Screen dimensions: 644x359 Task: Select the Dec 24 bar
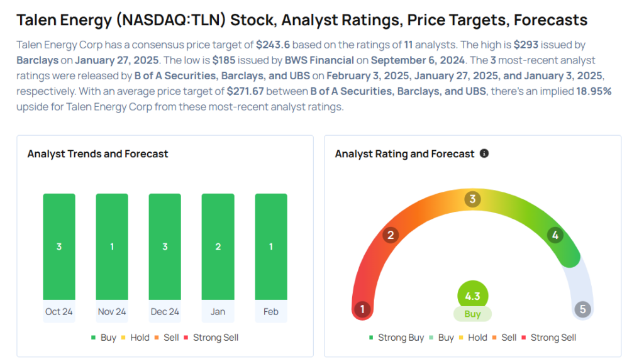tap(165, 246)
